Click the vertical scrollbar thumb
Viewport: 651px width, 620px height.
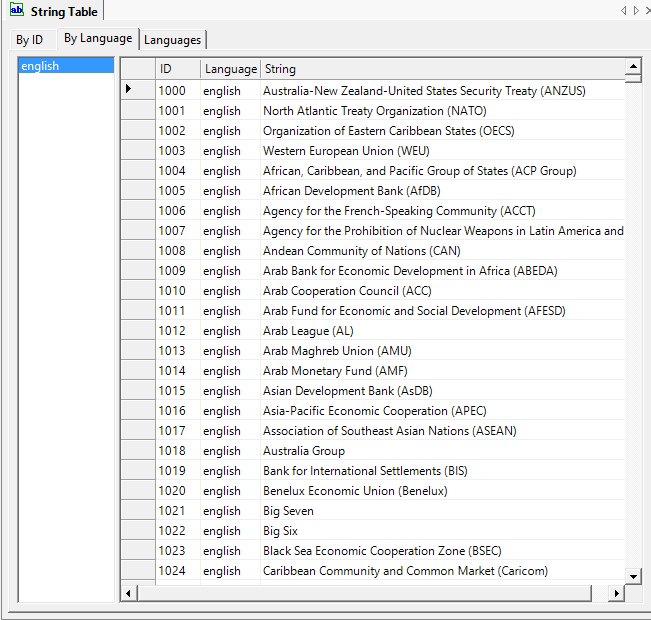click(x=633, y=78)
